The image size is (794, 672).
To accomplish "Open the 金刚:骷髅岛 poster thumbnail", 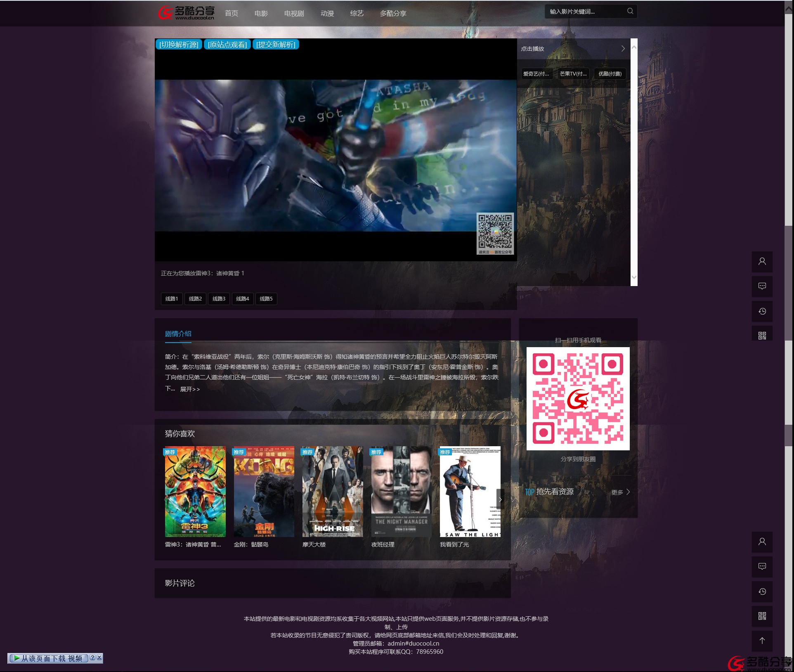I will [264, 491].
